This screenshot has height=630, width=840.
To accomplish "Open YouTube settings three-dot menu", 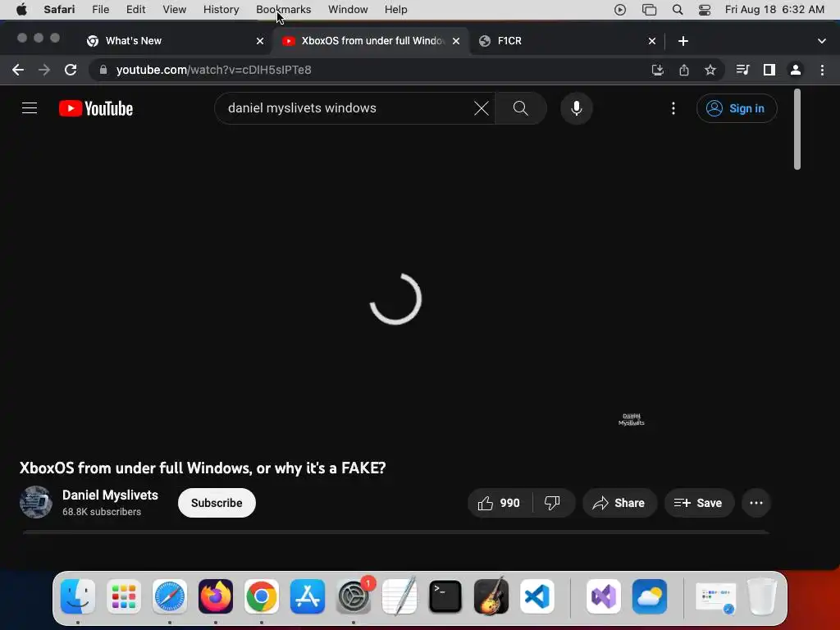I will pos(673,108).
